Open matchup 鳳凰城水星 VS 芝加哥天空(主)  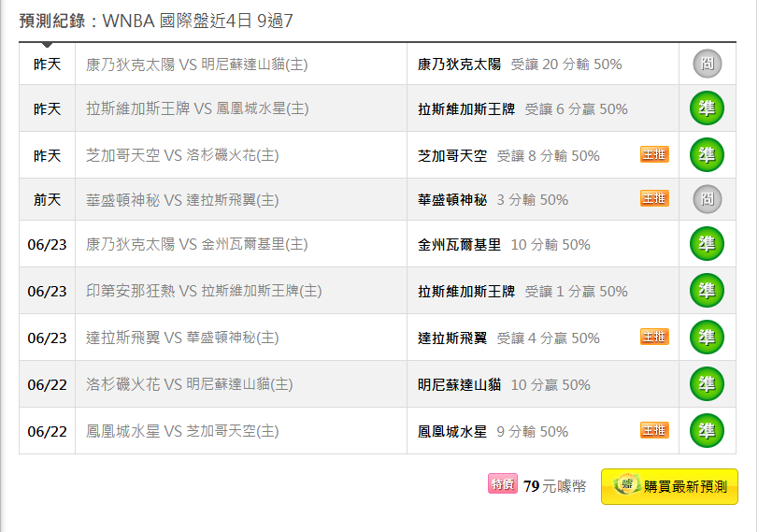(x=182, y=431)
